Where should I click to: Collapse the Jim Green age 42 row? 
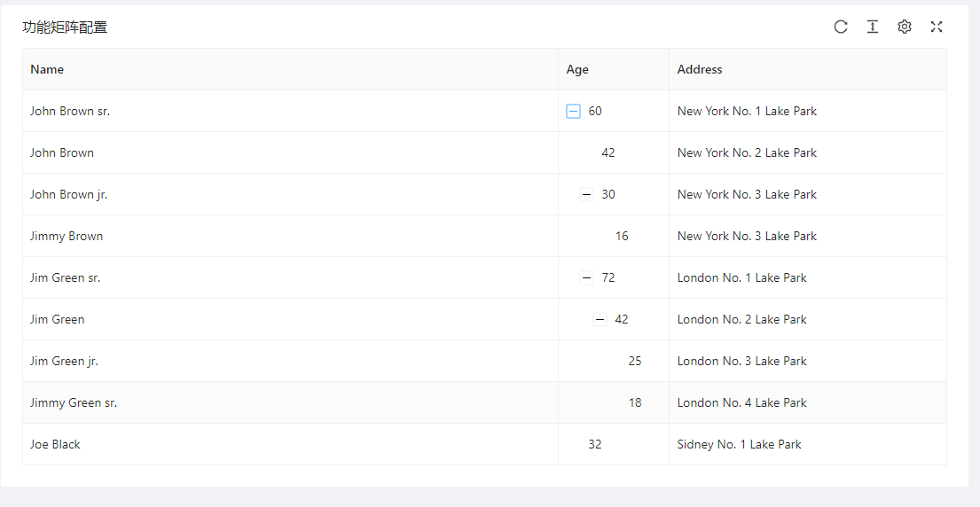(x=600, y=320)
